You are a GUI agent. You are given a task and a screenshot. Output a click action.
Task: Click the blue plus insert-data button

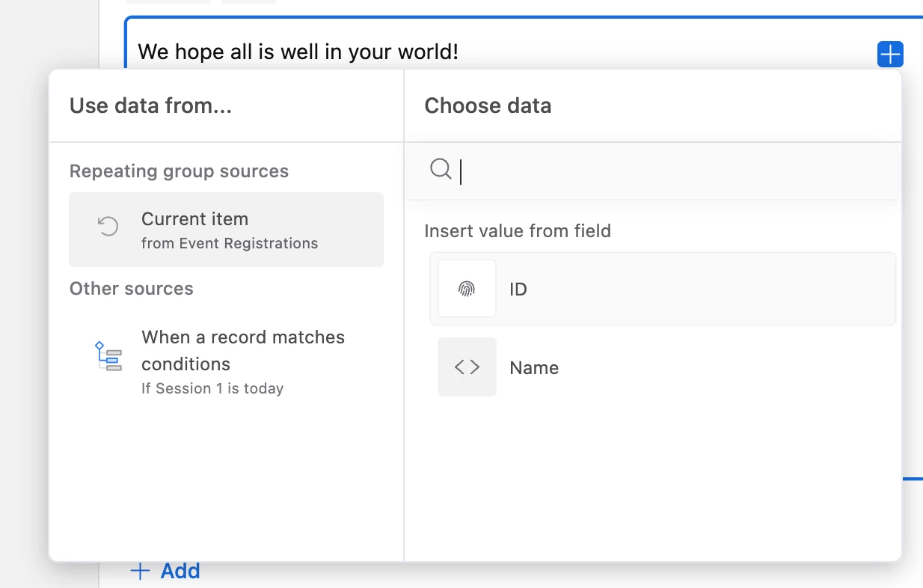pyautogui.click(x=890, y=55)
